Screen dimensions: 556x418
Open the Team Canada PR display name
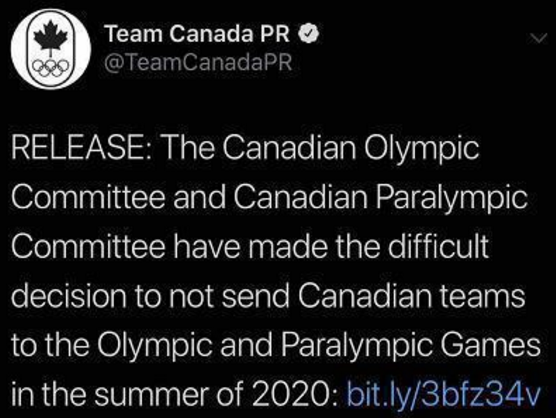coord(198,34)
